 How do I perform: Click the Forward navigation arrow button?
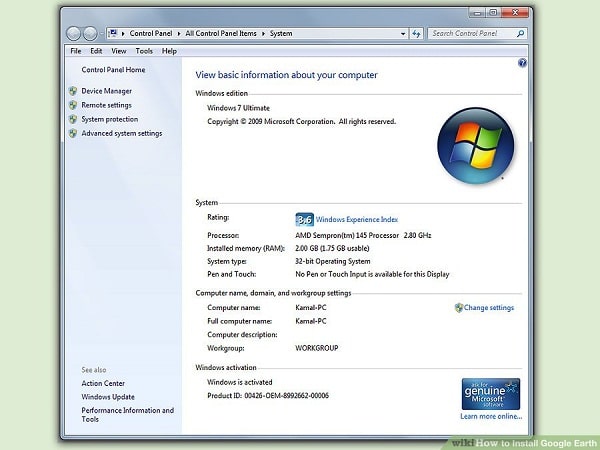pos(90,34)
